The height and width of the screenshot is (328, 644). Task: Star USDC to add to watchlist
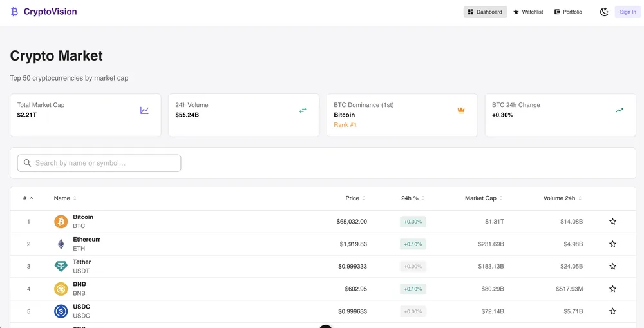point(612,311)
